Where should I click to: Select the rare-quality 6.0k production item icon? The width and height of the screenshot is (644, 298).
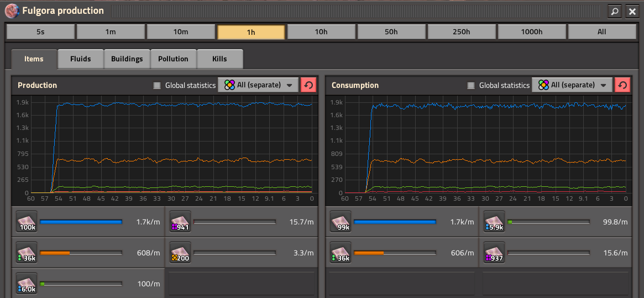27,284
